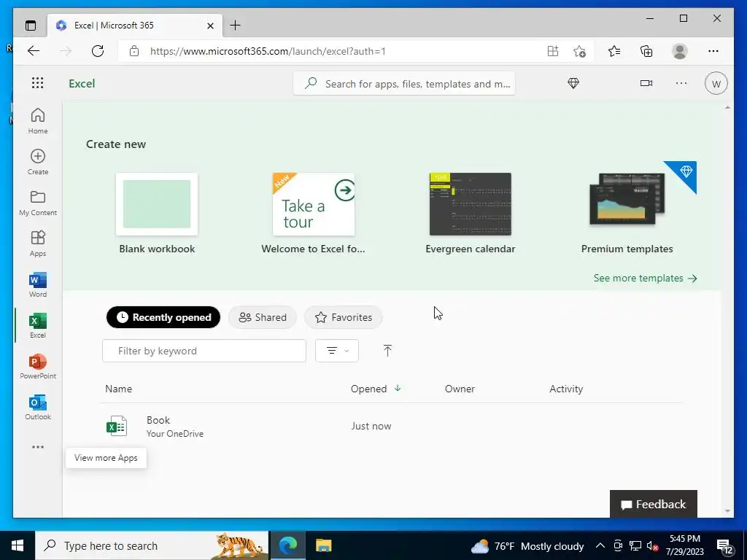747x560 pixels.
Task: Select Excel in the left sidebar
Action: point(38,326)
